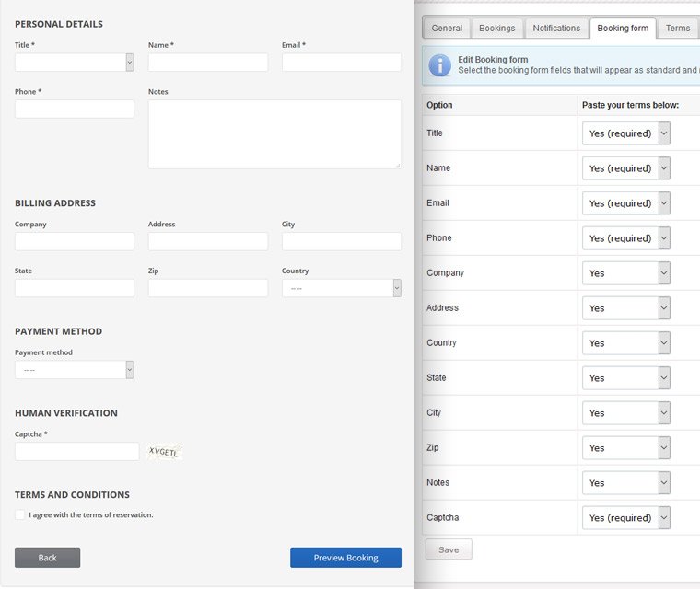Open the Title dropdown in Personal Details
The height and width of the screenshot is (589, 700).
tap(75, 63)
